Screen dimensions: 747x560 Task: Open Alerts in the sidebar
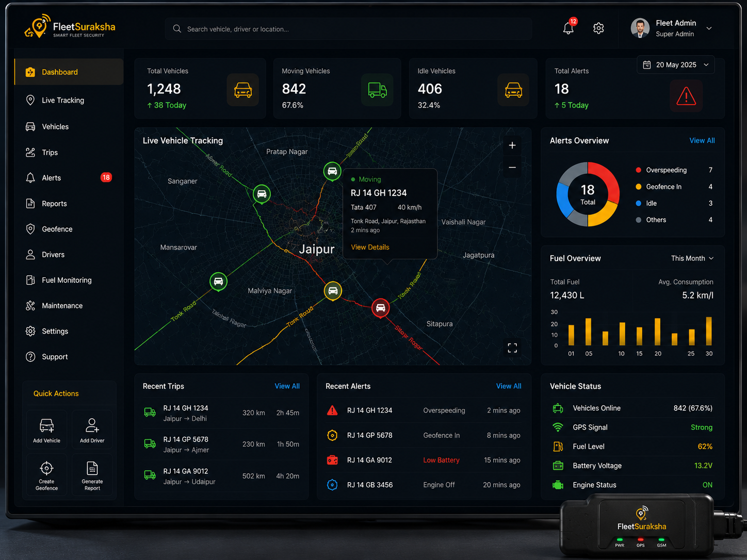[x=69, y=177]
